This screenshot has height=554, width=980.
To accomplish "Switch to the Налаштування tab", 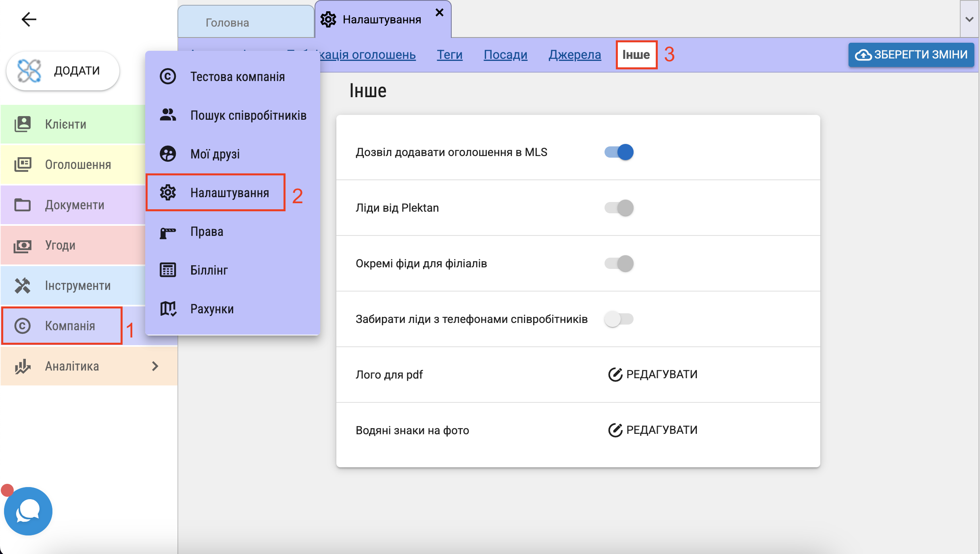I will pos(382,19).
